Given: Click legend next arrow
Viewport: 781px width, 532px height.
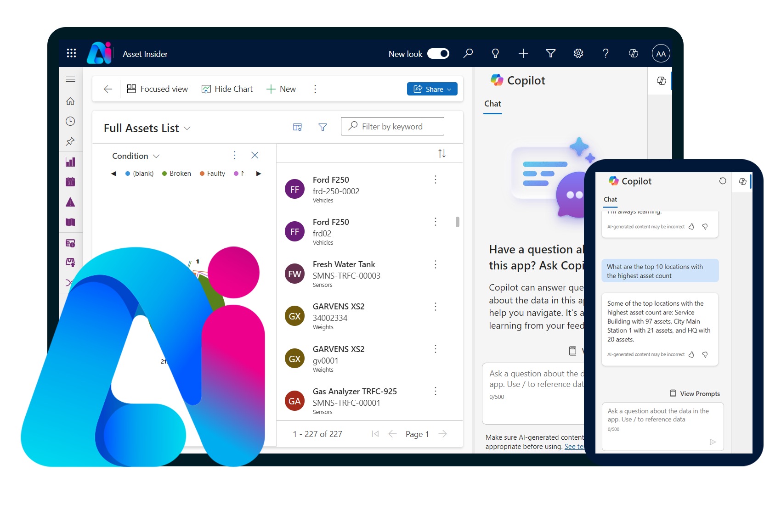Looking at the screenshot, I should click(259, 174).
